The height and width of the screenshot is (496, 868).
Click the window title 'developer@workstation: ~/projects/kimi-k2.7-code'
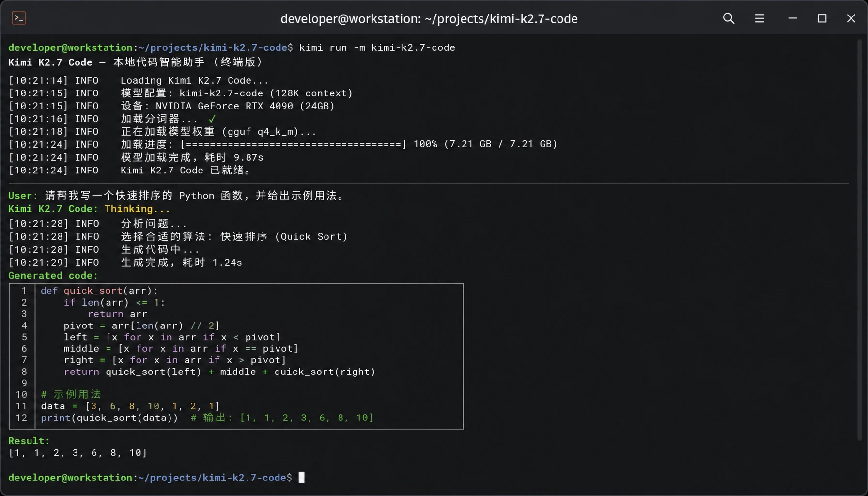429,18
